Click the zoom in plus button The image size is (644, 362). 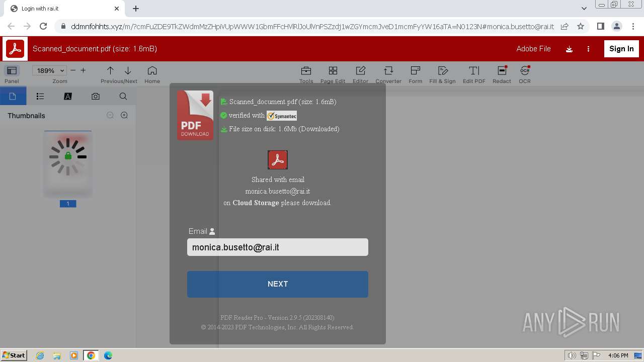[x=83, y=70]
